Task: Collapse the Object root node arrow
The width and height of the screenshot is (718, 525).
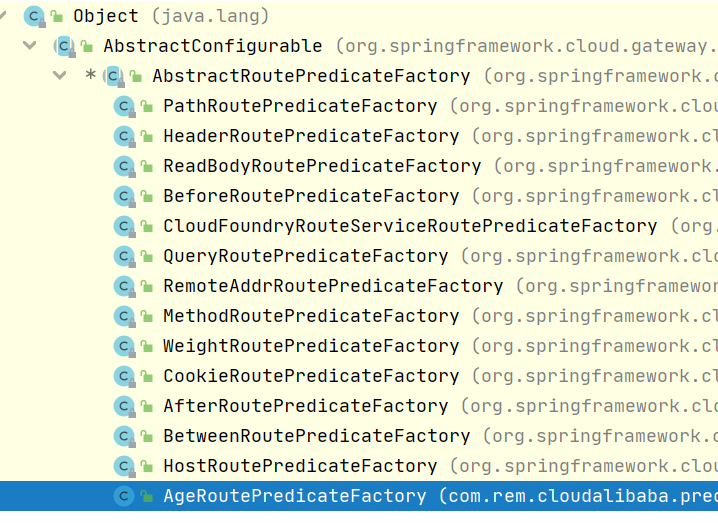Action: coord(2,15)
